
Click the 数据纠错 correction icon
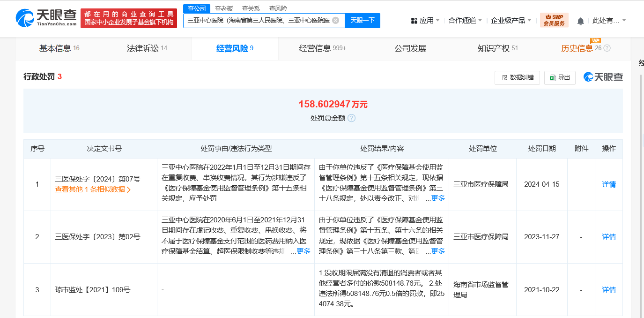[504, 77]
